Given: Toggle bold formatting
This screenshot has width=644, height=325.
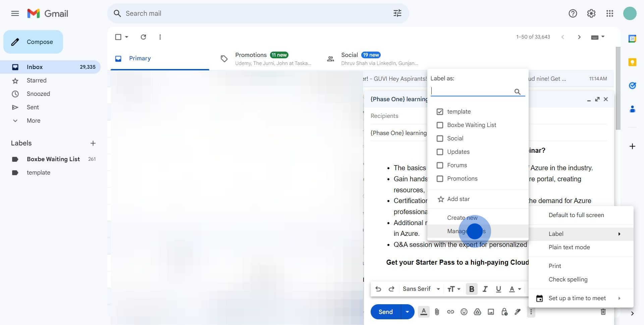Looking at the screenshot, I should [472, 289].
